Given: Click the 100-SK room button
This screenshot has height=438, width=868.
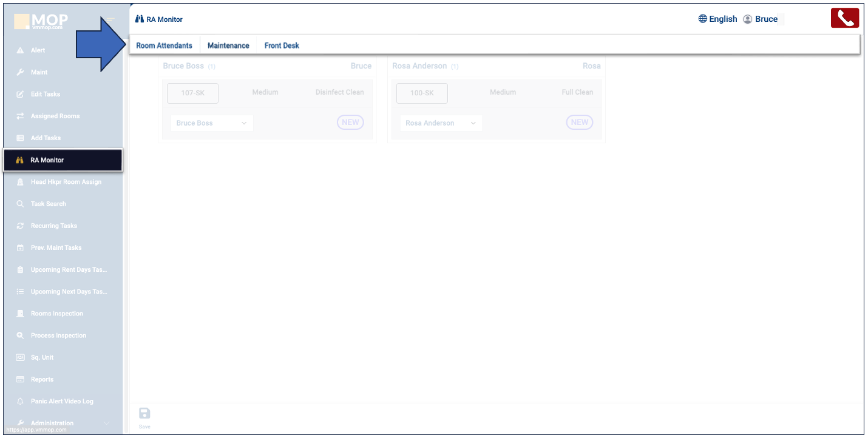Looking at the screenshot, I should (422, 93).
